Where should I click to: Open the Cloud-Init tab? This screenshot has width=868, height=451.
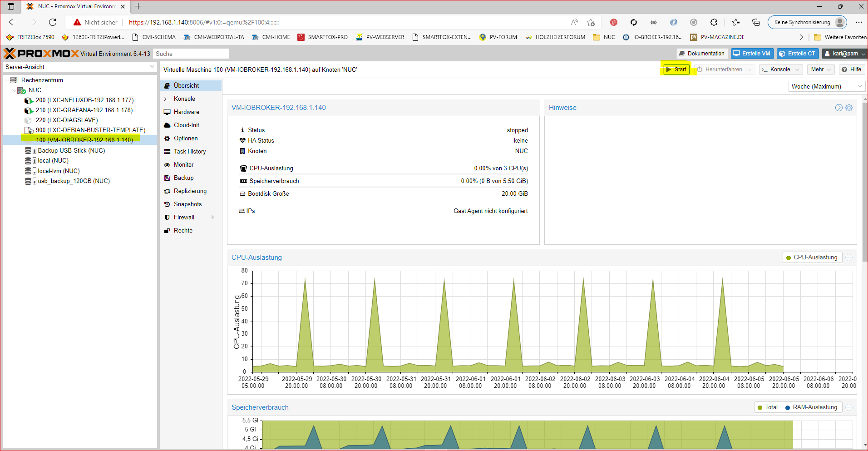(x=191, y=125)
